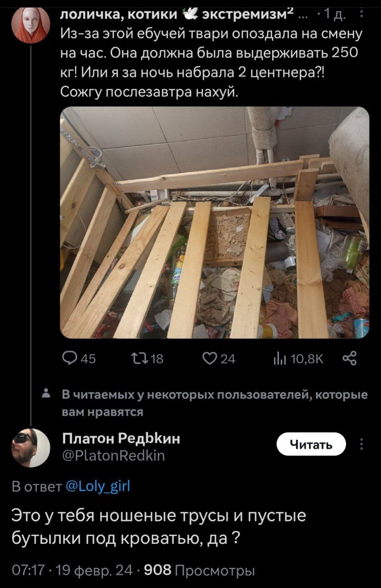Click the reply text about bottles under bed

pos(158,526)
